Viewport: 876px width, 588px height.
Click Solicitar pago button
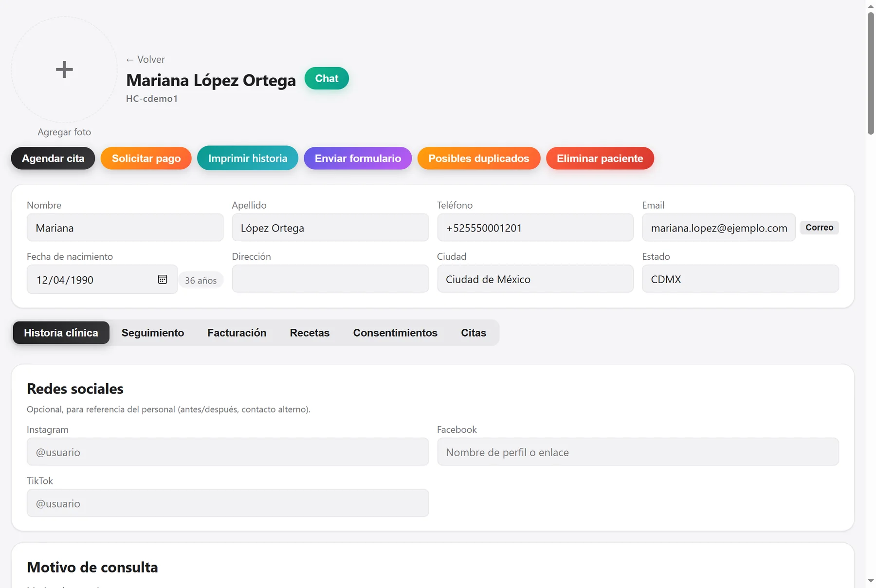[146, 158]
